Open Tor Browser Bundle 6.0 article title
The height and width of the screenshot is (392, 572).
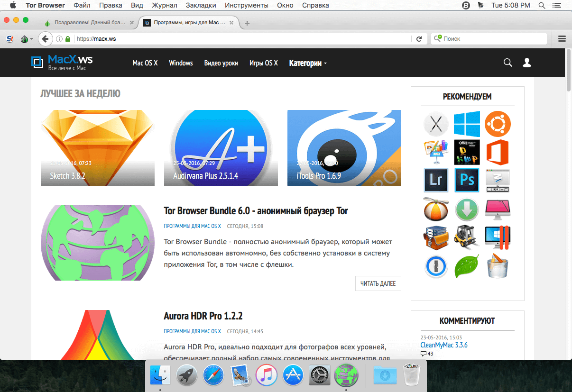pyautogui.click(x=256, y=211)
